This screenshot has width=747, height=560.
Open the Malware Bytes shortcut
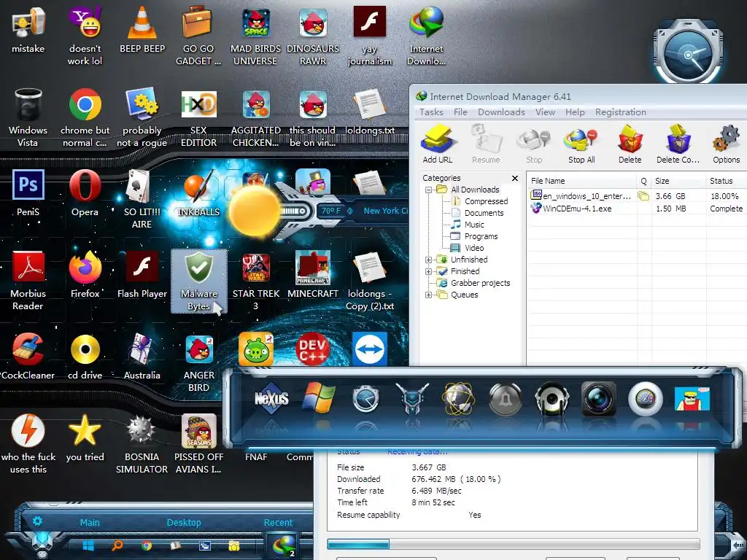pos(199,281)
